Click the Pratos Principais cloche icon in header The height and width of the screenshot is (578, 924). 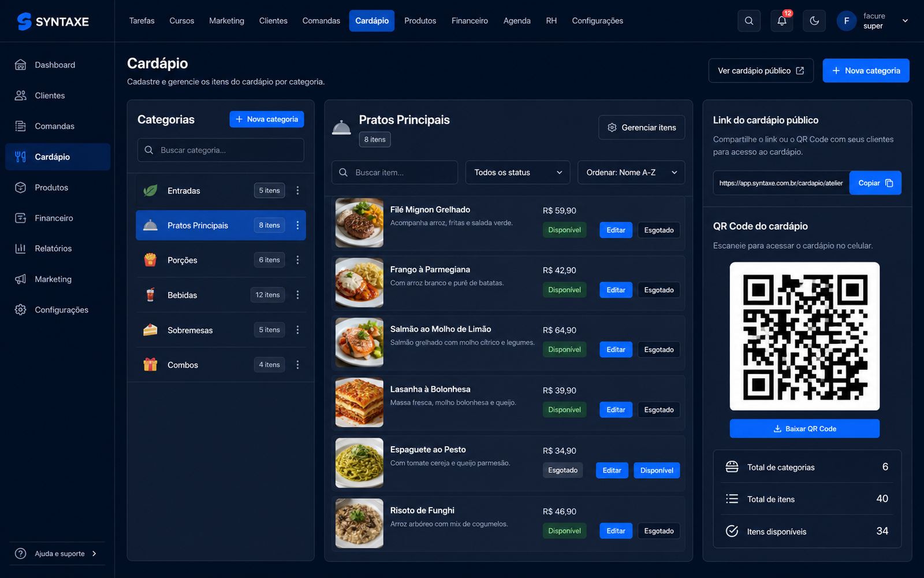pyautogui.click(x=341, y=127)
